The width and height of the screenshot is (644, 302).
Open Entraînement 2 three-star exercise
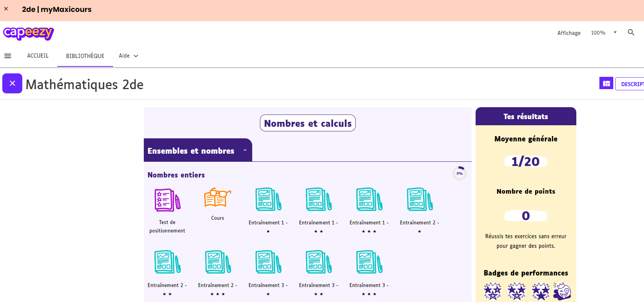point(218,262)
